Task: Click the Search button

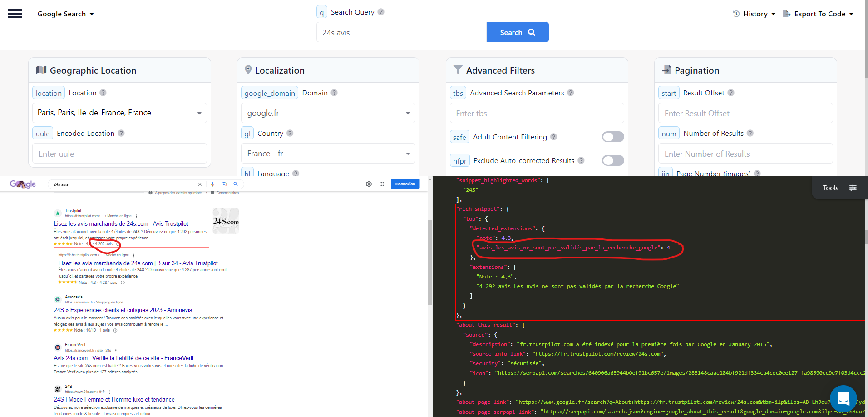Action: click(517, 32)
